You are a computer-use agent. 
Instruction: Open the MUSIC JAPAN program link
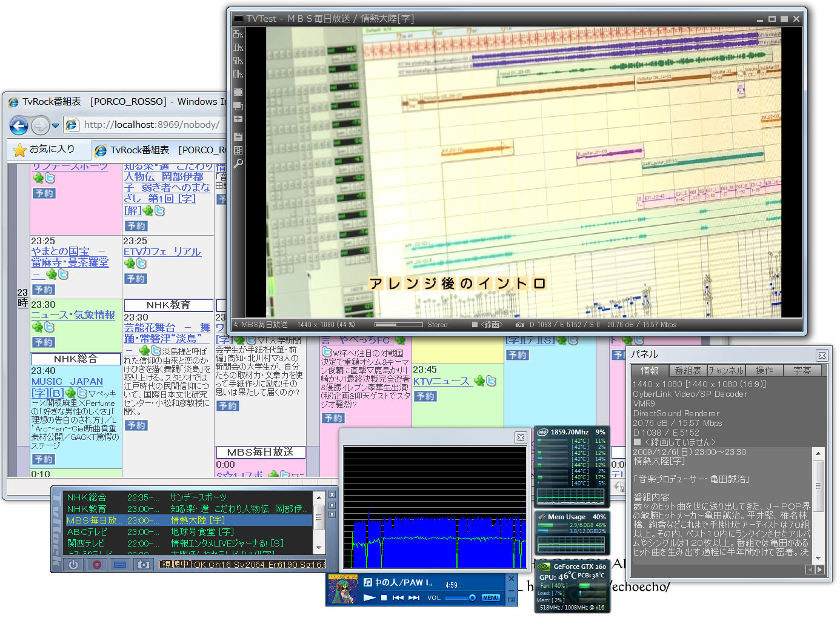click(67, 382)
